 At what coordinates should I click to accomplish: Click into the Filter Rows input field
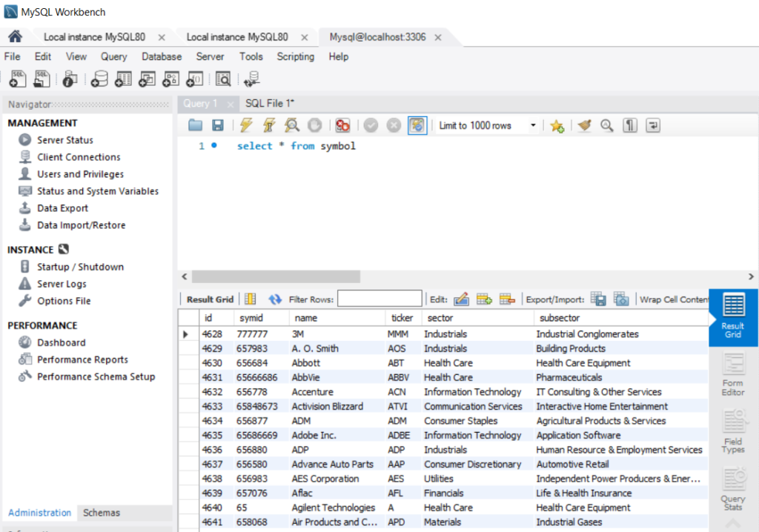point(379,299)
